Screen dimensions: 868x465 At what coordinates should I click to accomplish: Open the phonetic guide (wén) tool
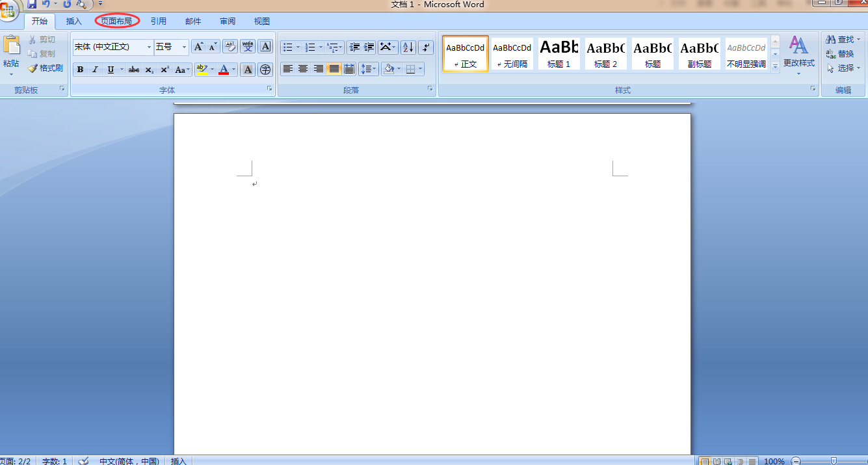tap(248, 47)
